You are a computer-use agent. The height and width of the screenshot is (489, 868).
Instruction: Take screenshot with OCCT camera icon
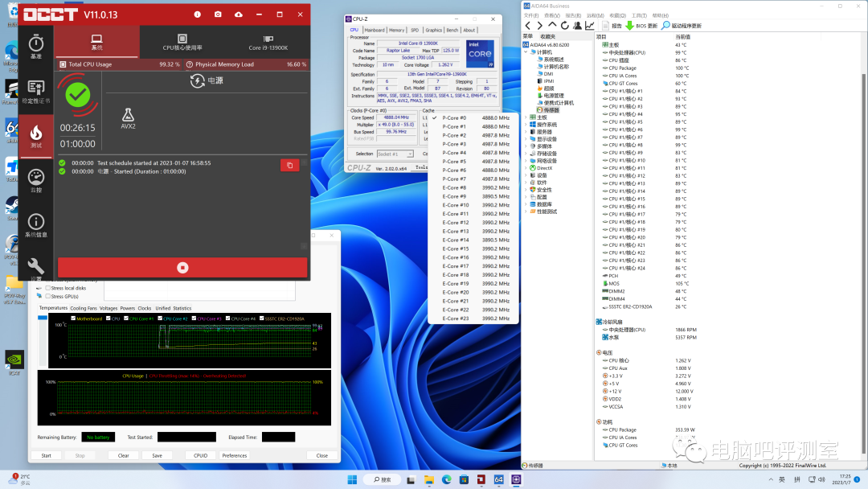point(218,14)
